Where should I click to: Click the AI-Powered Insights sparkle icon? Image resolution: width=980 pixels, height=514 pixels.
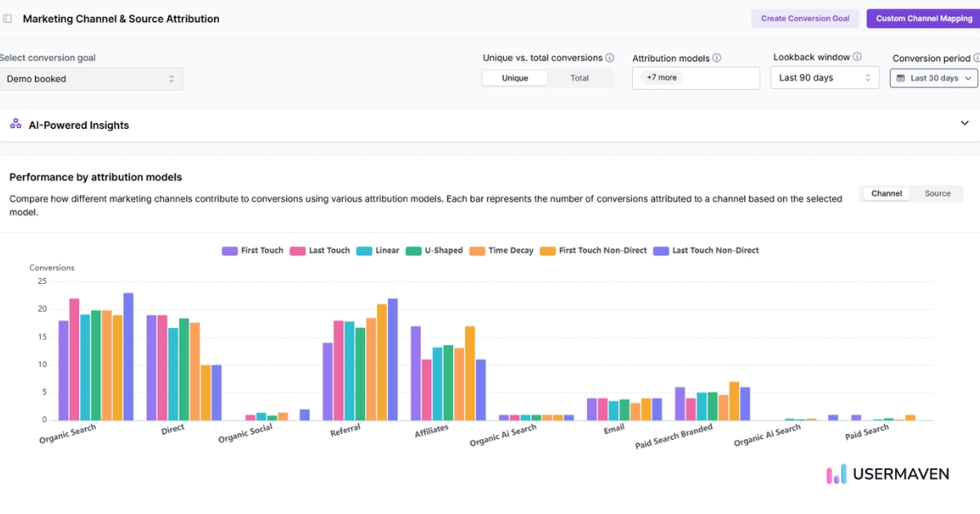point(16,124)
